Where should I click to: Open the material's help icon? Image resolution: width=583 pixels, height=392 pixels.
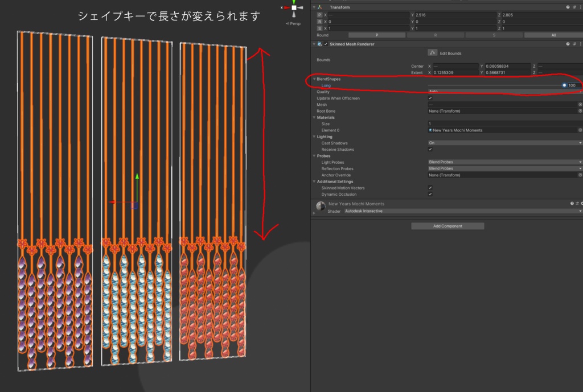click(x=572, y=203)
